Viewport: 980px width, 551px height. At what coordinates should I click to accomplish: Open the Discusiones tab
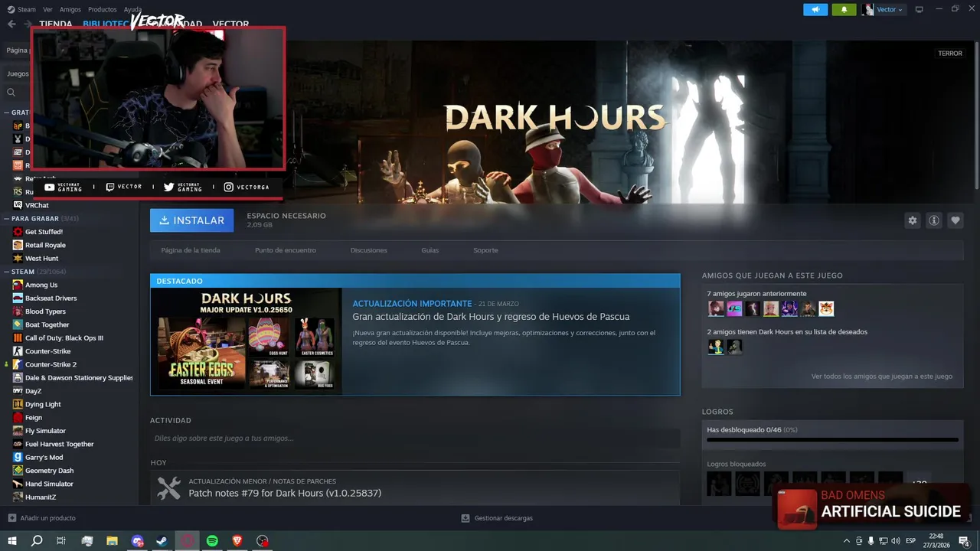point(368,250)
